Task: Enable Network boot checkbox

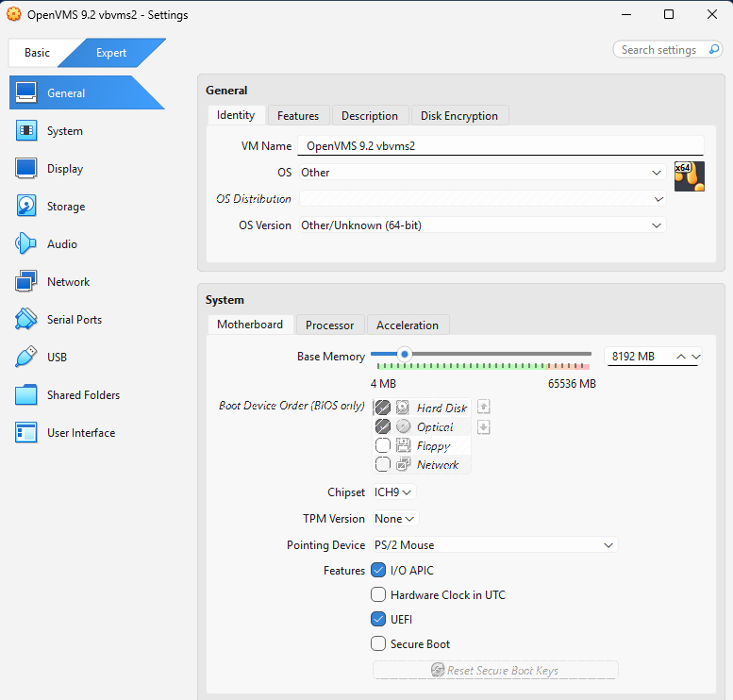Action: (383, 464)
